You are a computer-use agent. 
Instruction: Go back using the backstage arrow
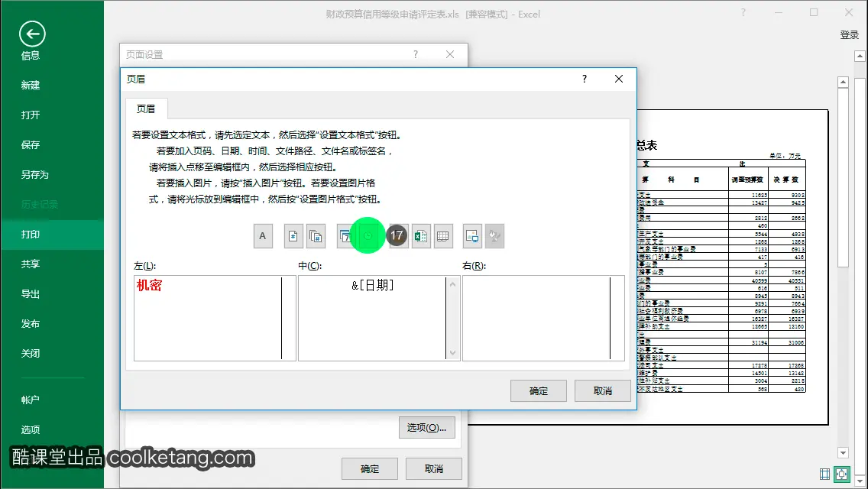(x=32, y=34)
